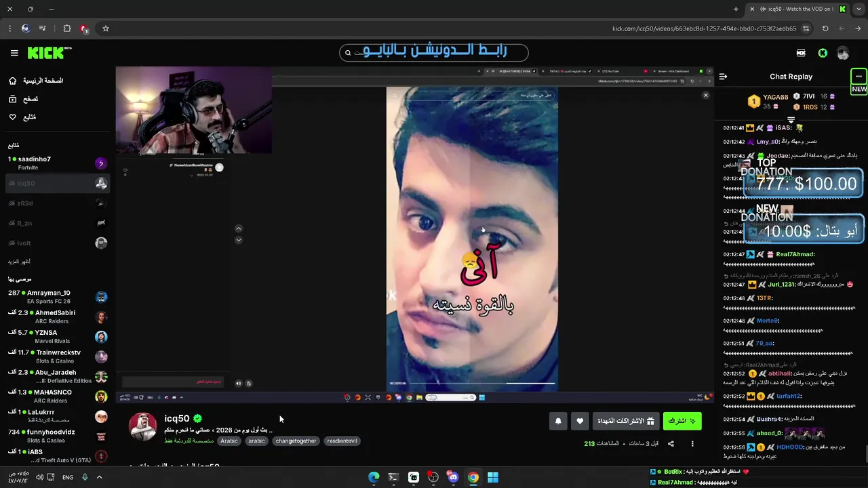Collapse the Chat Replay panel arrow icon

723,77
